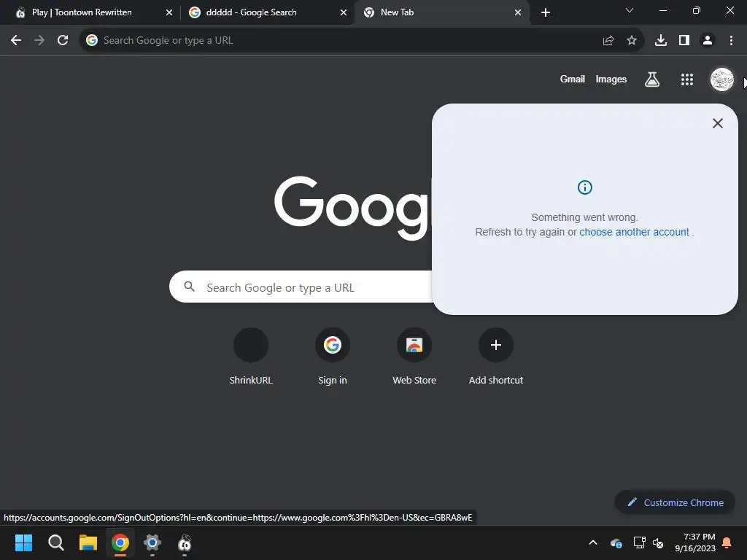
Task: Open network display tray icon
Action: pos(639,542)
